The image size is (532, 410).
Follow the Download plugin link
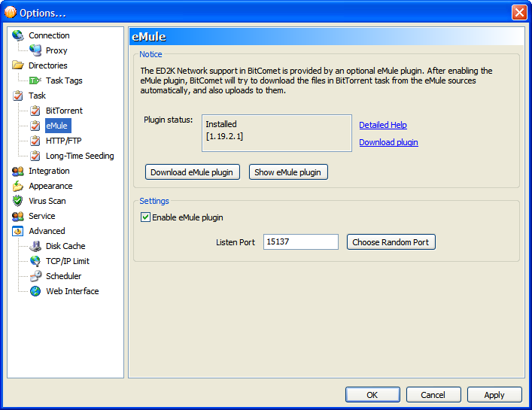click(x=388, y=142)
